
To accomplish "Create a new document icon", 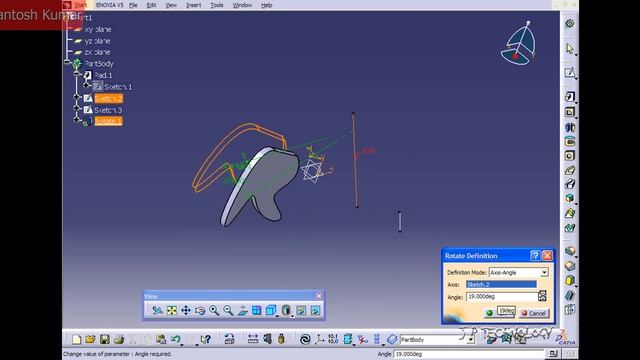I will pyautogui.click(x=76, y=339).
